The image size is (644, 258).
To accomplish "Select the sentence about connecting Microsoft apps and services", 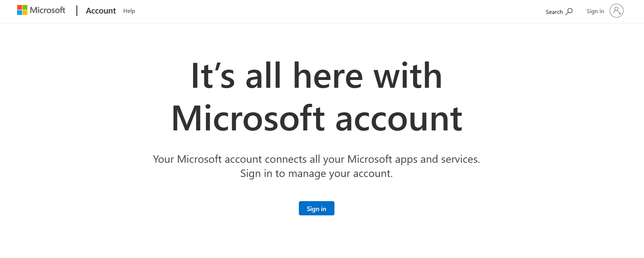I will tap(316, 159).
